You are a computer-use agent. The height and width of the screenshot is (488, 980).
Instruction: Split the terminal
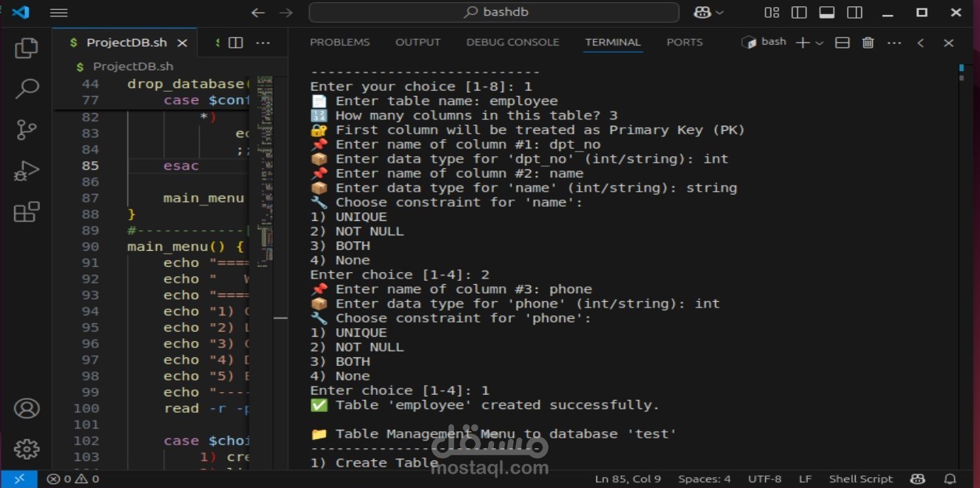(x=842, y=43)
